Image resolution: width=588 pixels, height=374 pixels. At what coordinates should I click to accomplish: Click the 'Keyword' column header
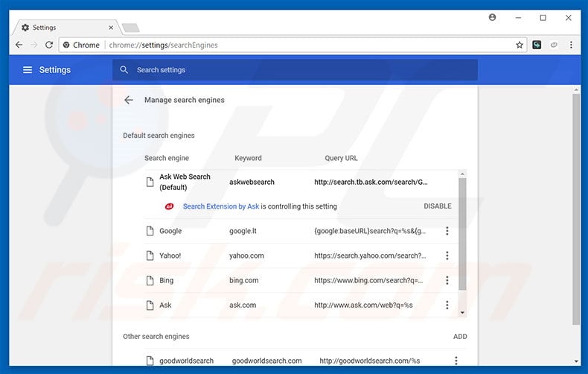tap(248, 158)
